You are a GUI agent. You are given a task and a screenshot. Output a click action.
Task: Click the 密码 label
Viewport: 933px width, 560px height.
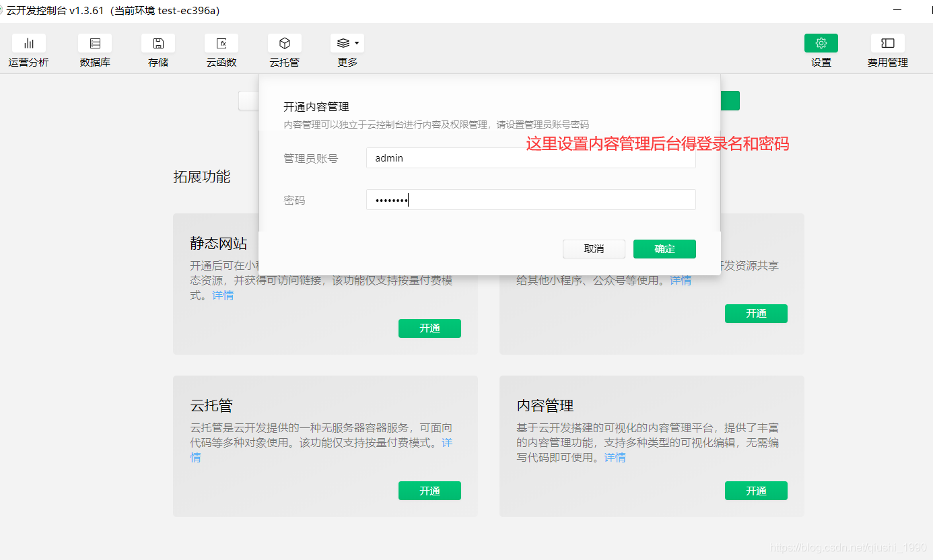point(294,201)
